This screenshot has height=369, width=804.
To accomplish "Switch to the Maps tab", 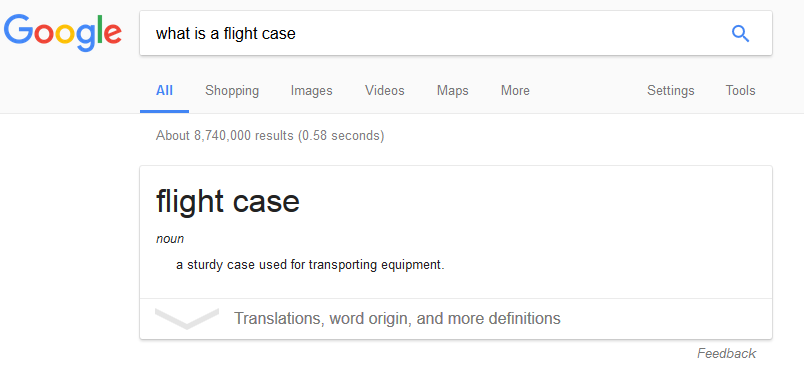I will pyautogui.click(x=453, y=91).
